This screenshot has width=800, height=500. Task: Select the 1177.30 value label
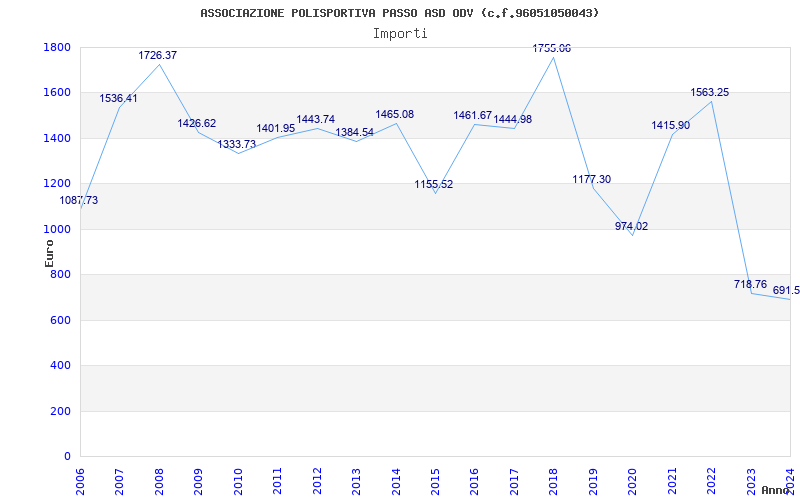pos(592,180)
